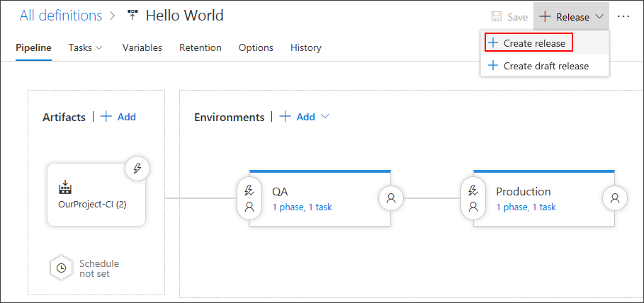Open QA pre-deployment conditions lightning icon

click(249, 190)
